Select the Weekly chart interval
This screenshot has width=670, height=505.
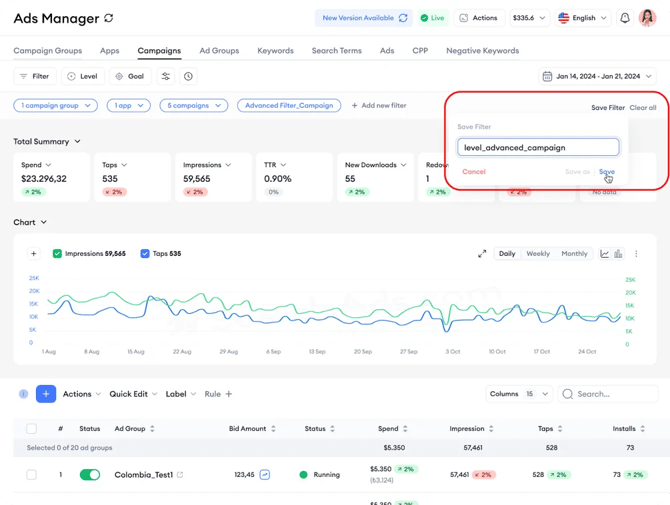pyautogui.click(x=538, y=254)
